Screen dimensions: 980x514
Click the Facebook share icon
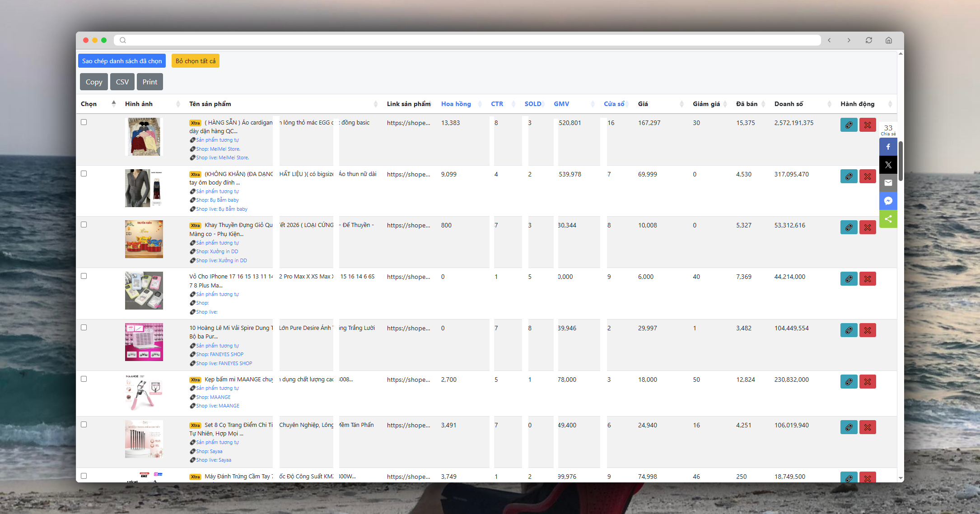point(888,147)
